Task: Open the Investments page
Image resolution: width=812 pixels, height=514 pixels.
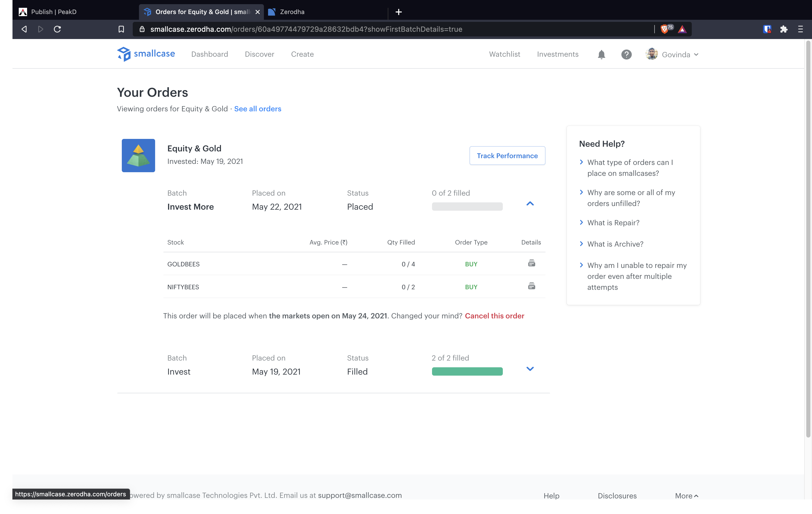Action: coord(557,54)
